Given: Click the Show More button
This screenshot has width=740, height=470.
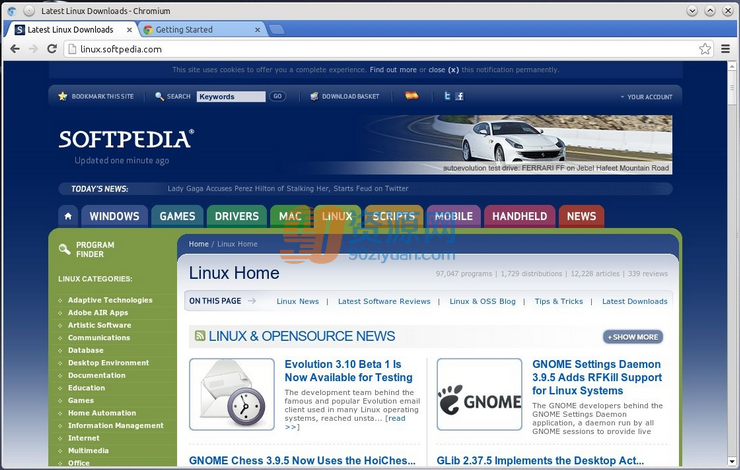Looking at the screenshot, I should (633, 337).
